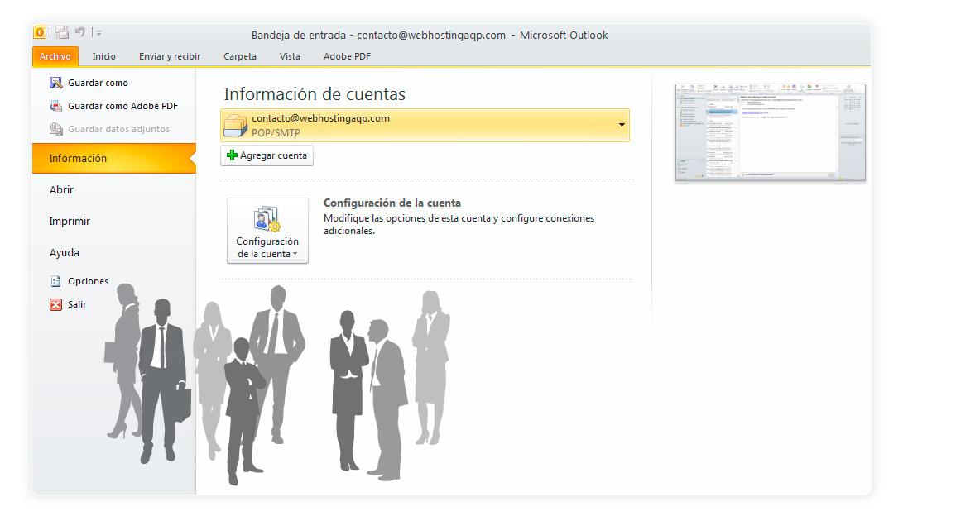The image size is (980, 516).
Task: Click the red Salir icon
Action: (55, 304)
